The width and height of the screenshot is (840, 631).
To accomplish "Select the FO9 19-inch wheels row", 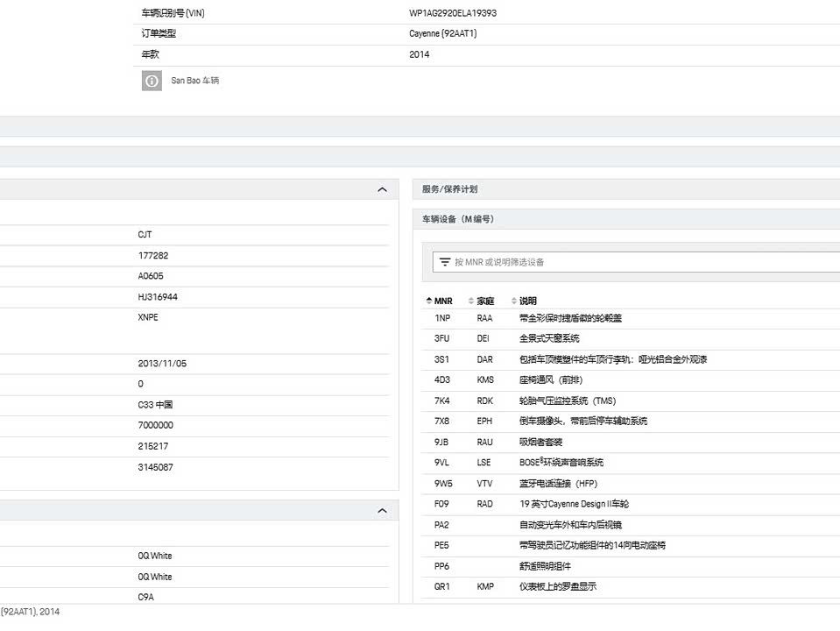I will pyautogui.click(x=574, y=504).
